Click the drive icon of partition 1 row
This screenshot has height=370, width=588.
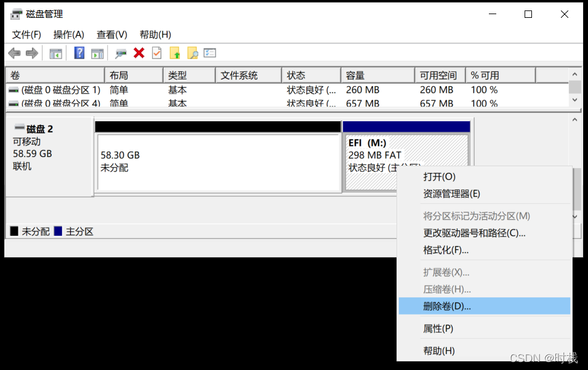point(14,90)
